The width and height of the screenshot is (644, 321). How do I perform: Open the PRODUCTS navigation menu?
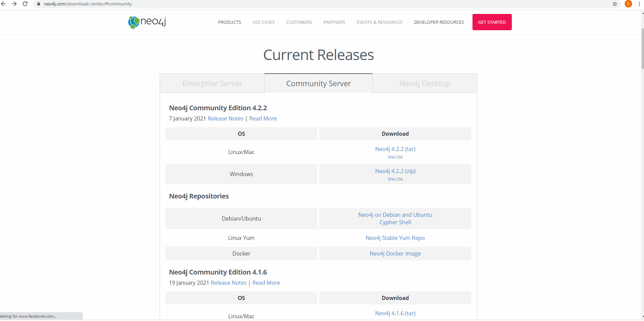[229, 22]
